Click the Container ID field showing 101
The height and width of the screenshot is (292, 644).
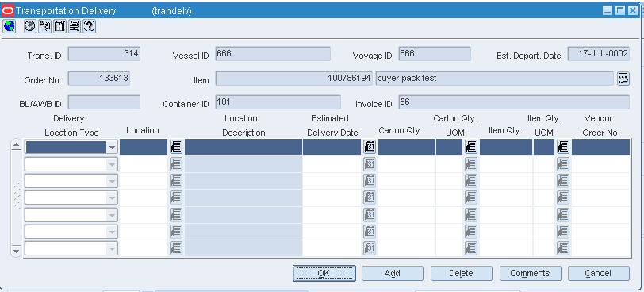pos(278,102)
